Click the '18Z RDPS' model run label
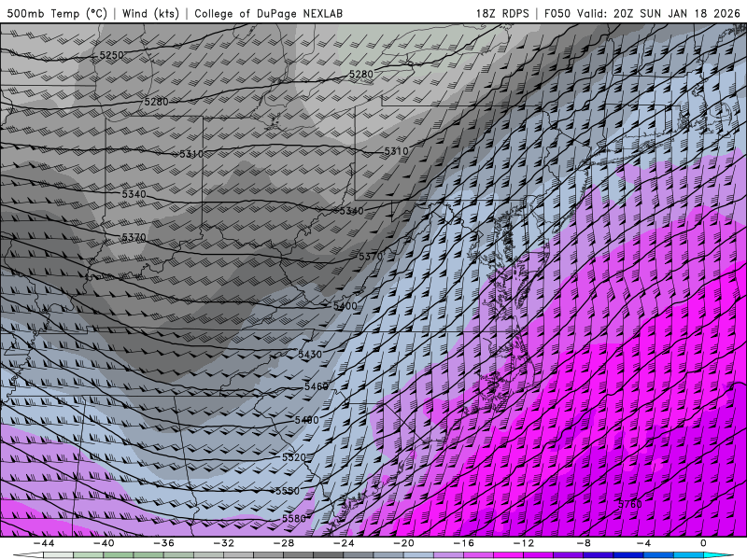The height and width of the screenshot is (560, 747). coord(502,13)
